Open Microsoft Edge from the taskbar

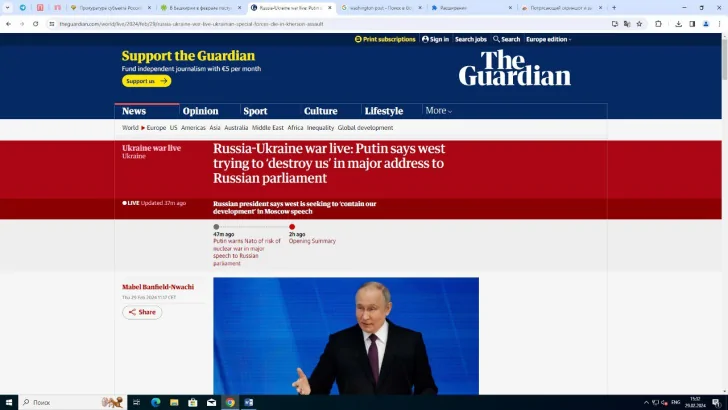(156, 402)
